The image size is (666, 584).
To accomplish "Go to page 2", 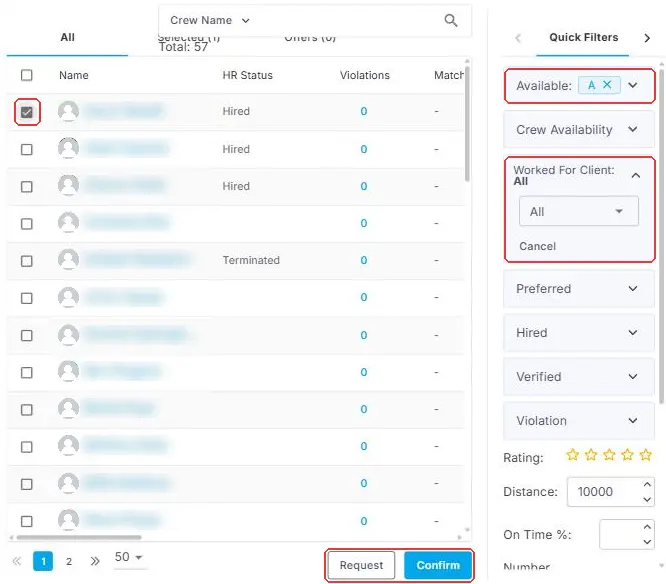I will click(x=69, y=561).
